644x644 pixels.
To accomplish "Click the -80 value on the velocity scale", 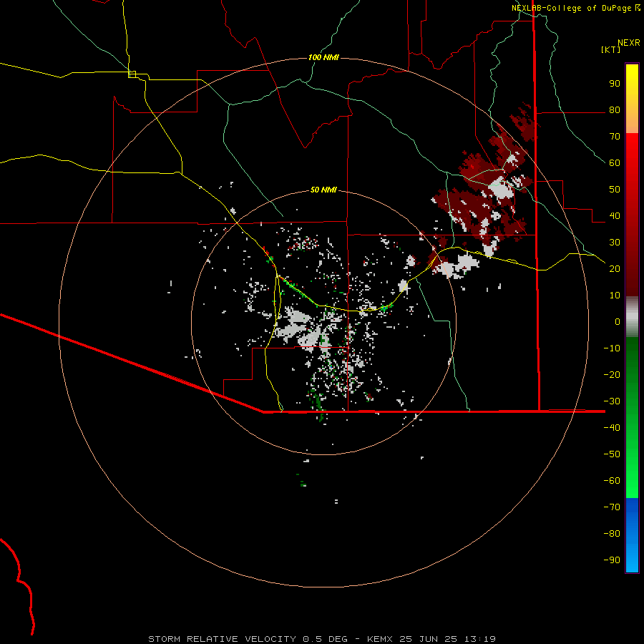I will point(612,534).
